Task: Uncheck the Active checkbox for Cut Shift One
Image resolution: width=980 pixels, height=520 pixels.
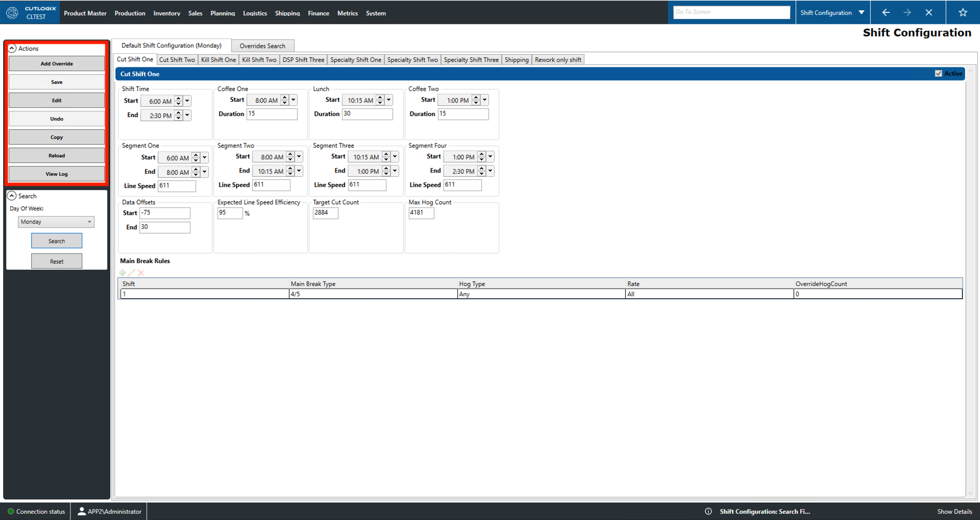Action: pyautogui.click(x=938, y=73)
